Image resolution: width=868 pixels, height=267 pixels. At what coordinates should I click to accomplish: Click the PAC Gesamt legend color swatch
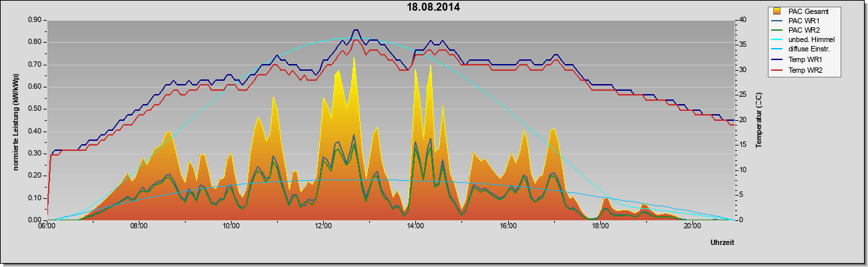777,11
